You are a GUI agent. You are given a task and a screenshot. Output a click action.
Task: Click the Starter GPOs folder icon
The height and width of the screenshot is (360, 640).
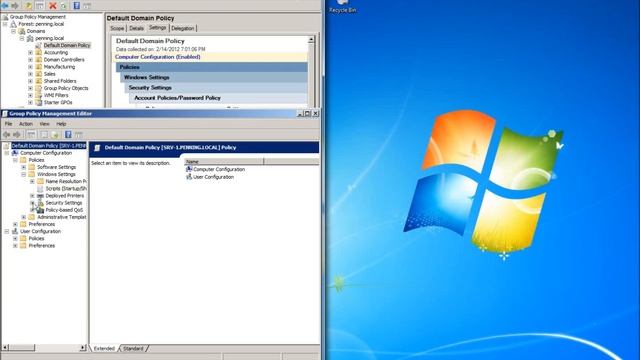pos(39,102)
